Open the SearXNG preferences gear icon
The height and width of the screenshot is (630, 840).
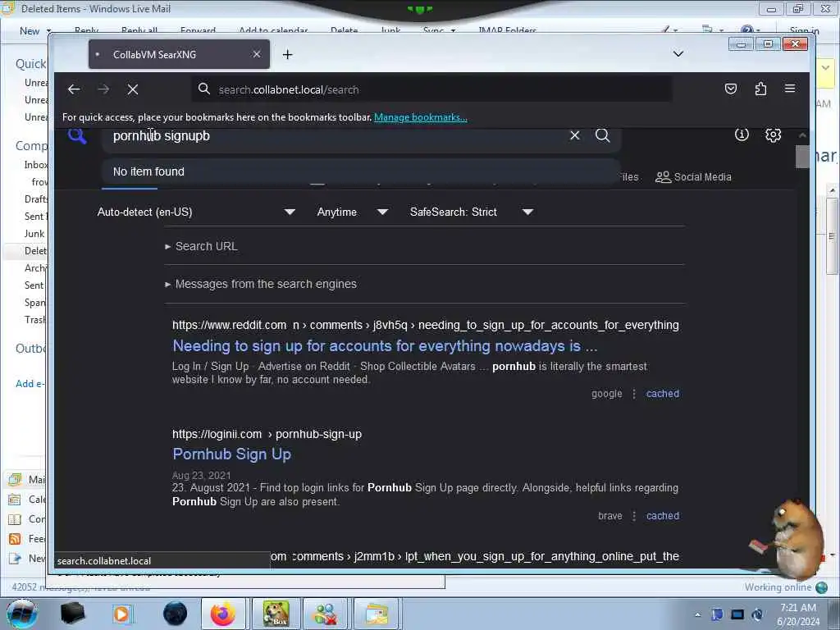(773, 135)
